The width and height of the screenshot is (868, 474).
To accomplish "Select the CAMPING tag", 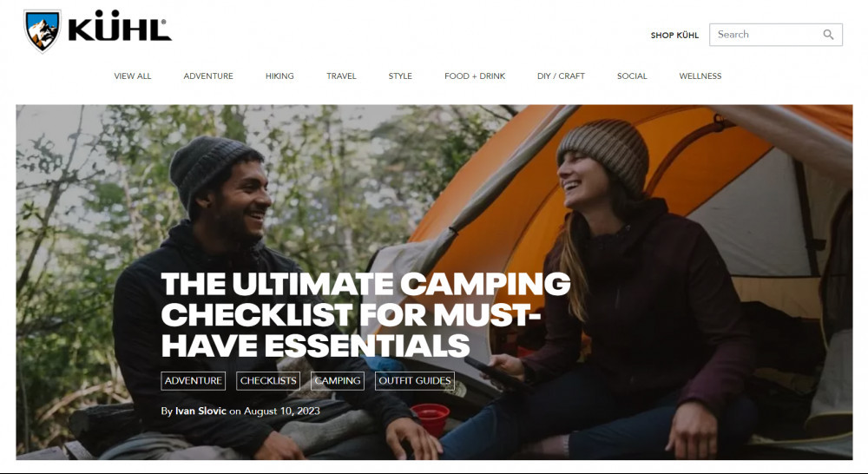I will point(338,381).
